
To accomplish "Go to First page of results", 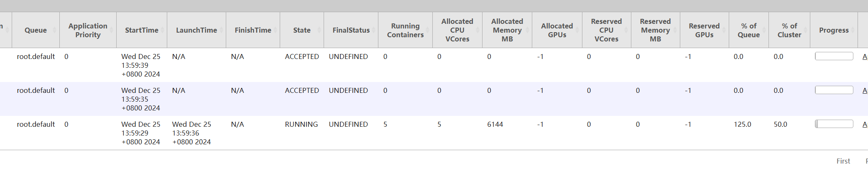I will point(843,161).
